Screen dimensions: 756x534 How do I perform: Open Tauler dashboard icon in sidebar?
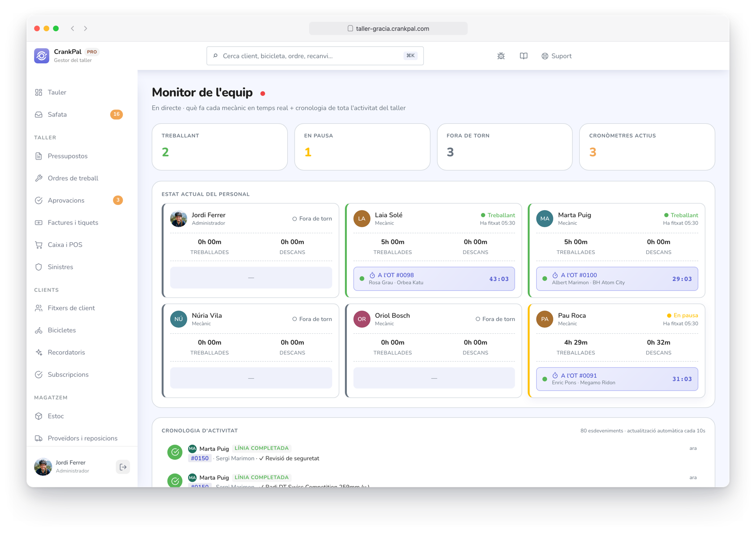pos(39,93)
